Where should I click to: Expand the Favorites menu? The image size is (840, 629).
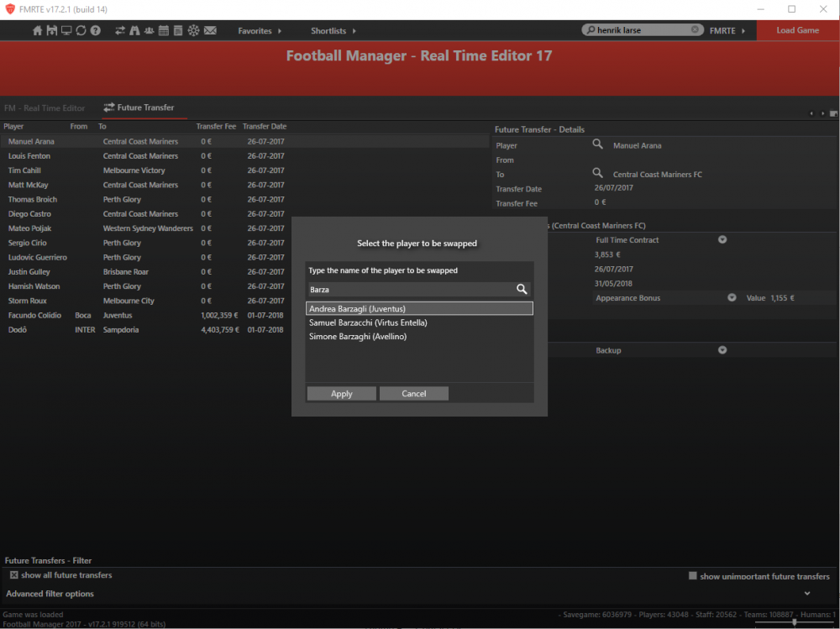[x=260, y=31]
